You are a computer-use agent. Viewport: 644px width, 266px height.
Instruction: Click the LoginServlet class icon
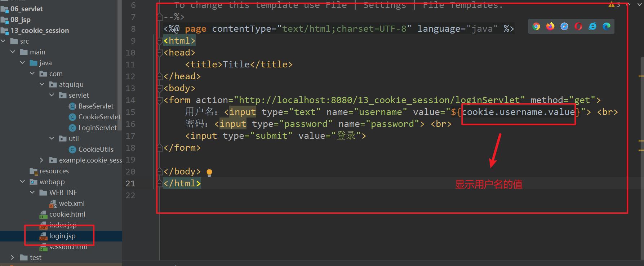coord(72,128)
